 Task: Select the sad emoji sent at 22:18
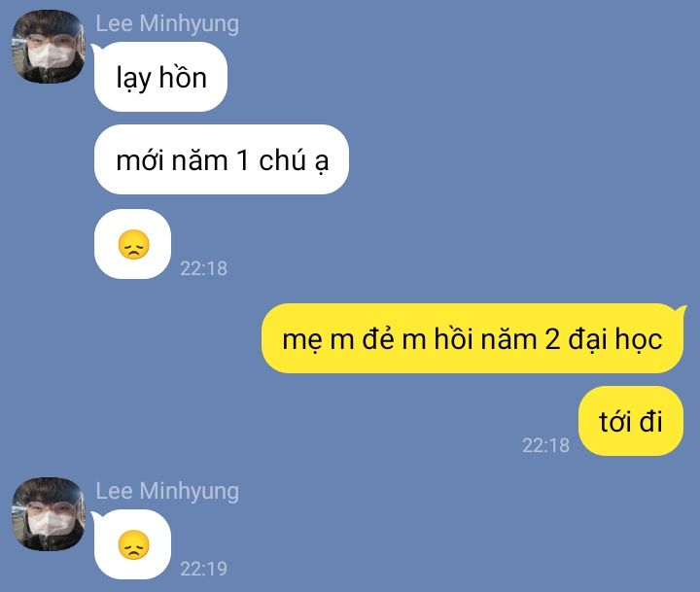tap(133, 244)
